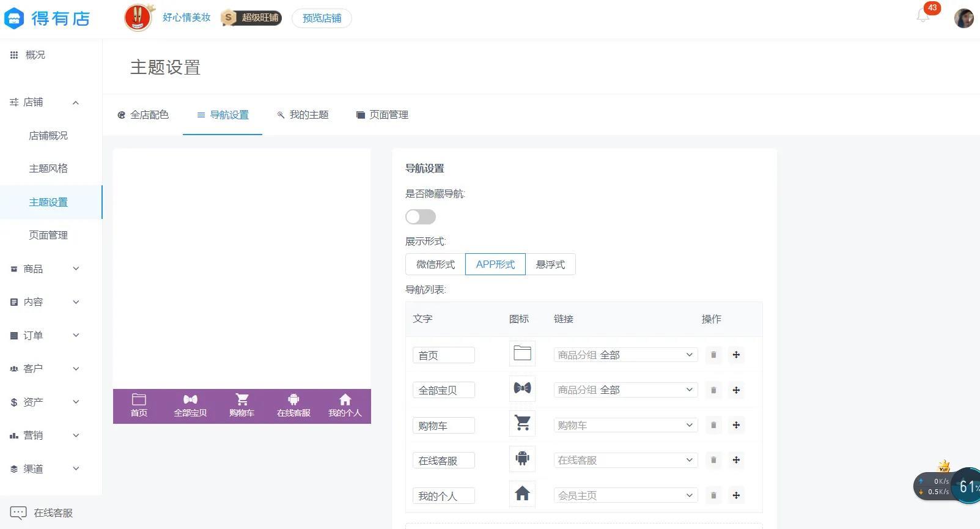Delete the 在线客服 navigation row
980x529 pixels.
click(x=713, y=460)
